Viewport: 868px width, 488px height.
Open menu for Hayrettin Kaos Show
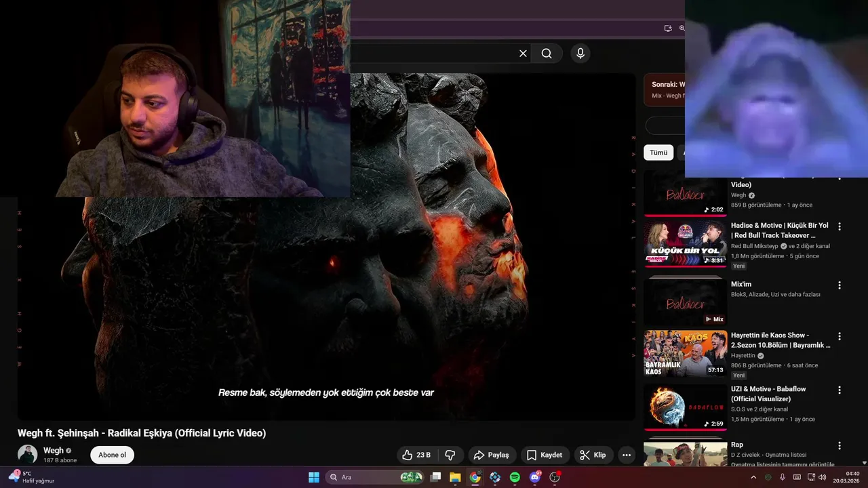840,336
